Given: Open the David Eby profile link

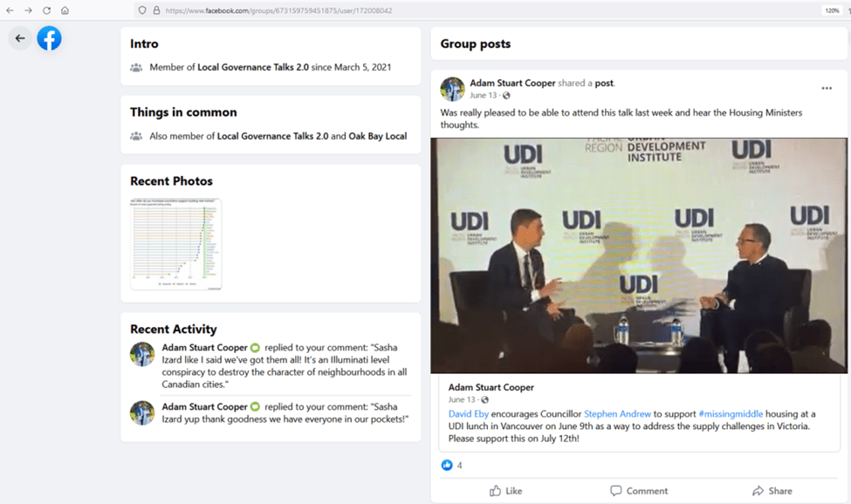Looking at the screenshot, I should 470,412.
